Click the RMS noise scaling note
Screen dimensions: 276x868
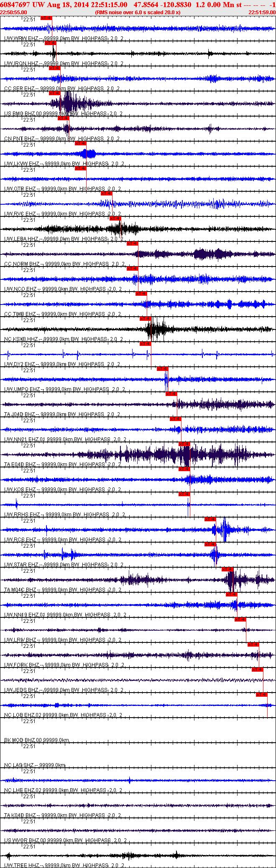click(x=138, y=13)
